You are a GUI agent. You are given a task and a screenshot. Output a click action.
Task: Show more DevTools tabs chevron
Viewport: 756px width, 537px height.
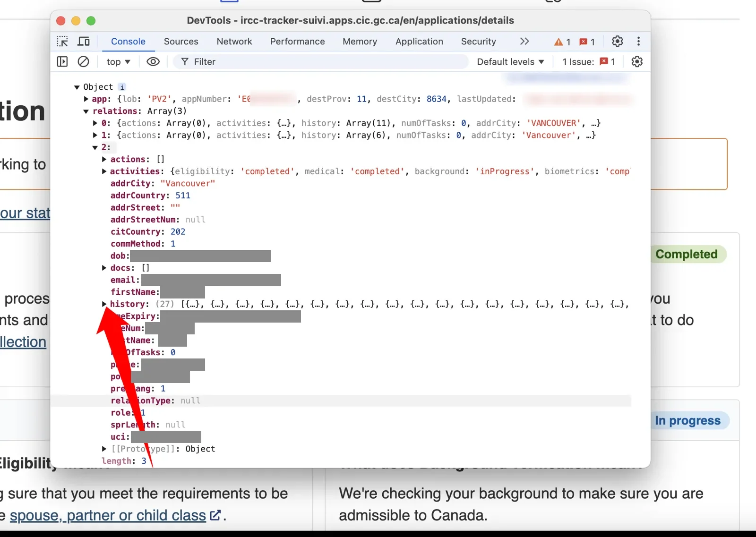(x=524, y=42)
